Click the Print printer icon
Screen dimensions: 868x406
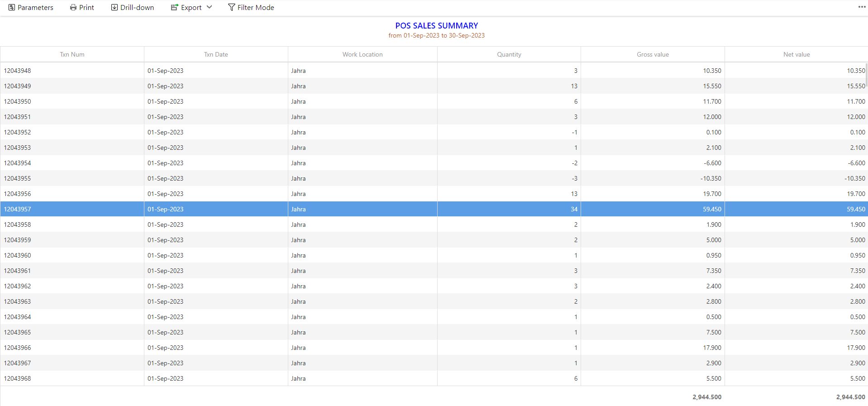point(73,8)
